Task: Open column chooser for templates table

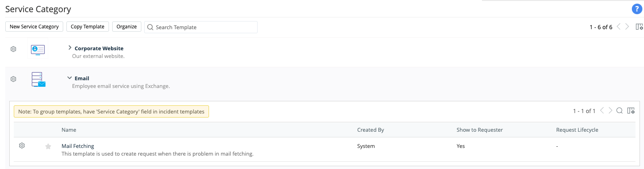Action: (631, 111)
